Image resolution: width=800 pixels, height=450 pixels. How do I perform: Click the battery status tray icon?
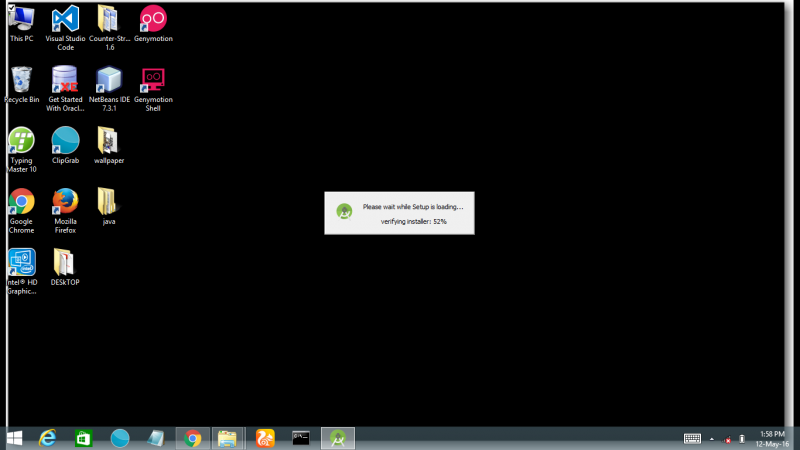(x=742, y=439)
